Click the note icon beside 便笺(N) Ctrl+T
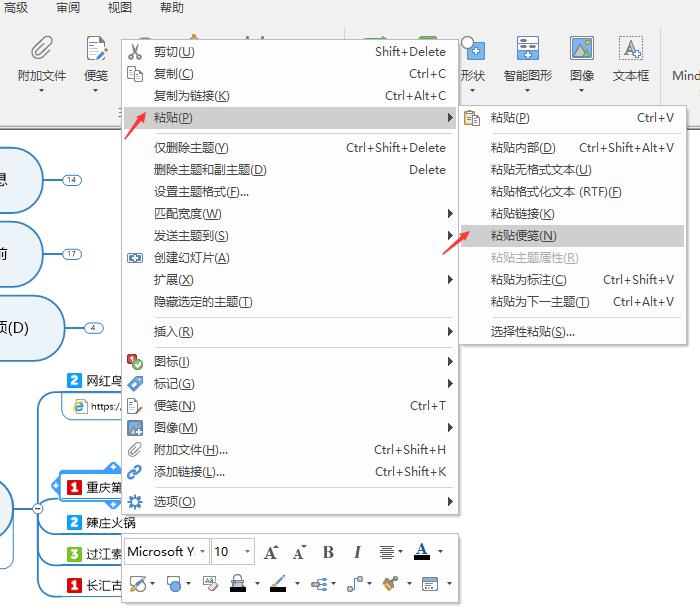The image size is (700, 616). 135,406
